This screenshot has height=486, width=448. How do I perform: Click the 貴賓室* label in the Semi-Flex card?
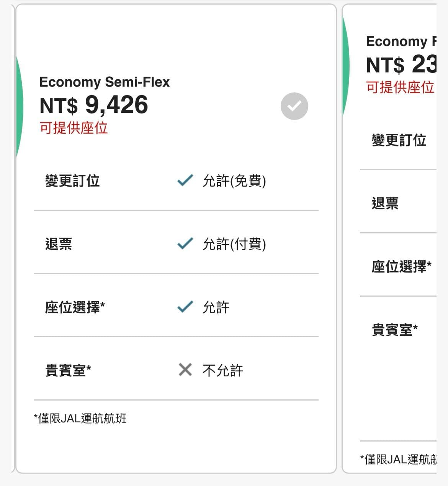pos(68,371)
